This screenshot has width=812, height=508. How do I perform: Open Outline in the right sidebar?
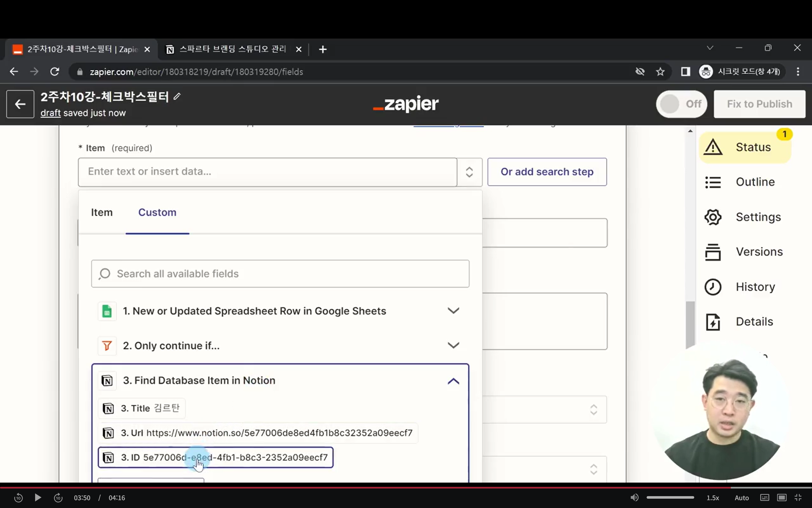[x=755, y=182]
